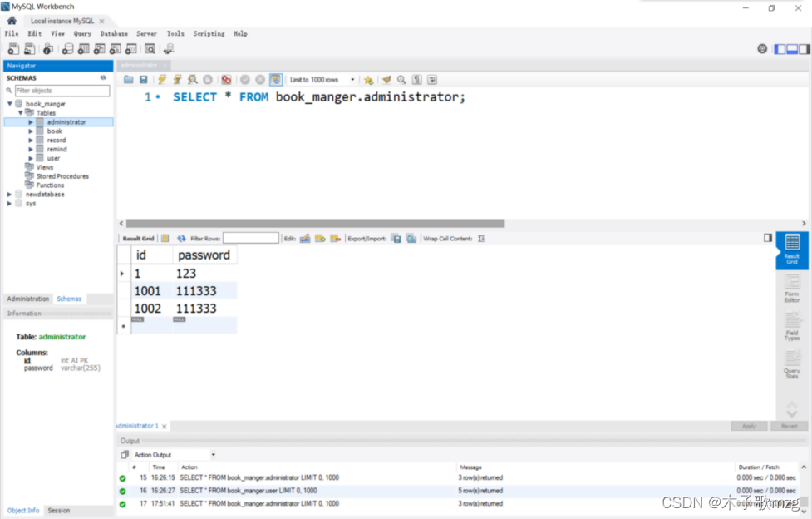The height and width of the screenshot is (519, 812).
Task: Create a new view icon
Action: pyautogui.click(x=100, y=49)
